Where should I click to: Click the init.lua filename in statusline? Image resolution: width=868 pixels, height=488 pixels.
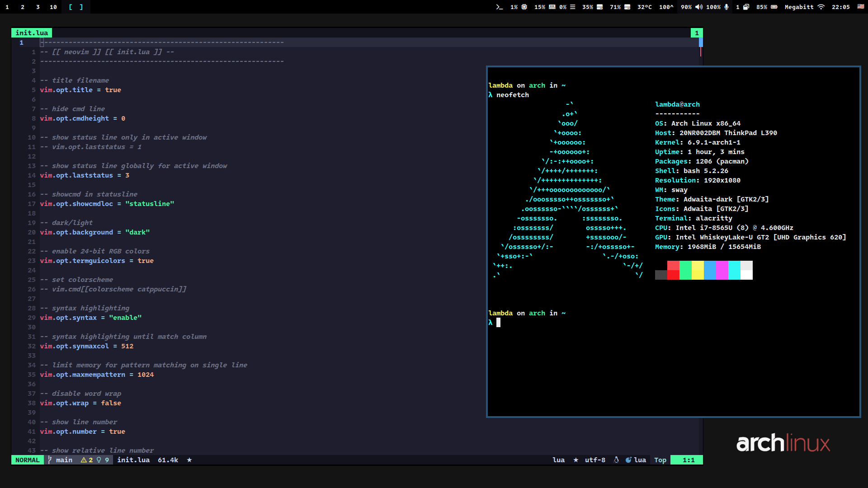[x=133, y=460]
